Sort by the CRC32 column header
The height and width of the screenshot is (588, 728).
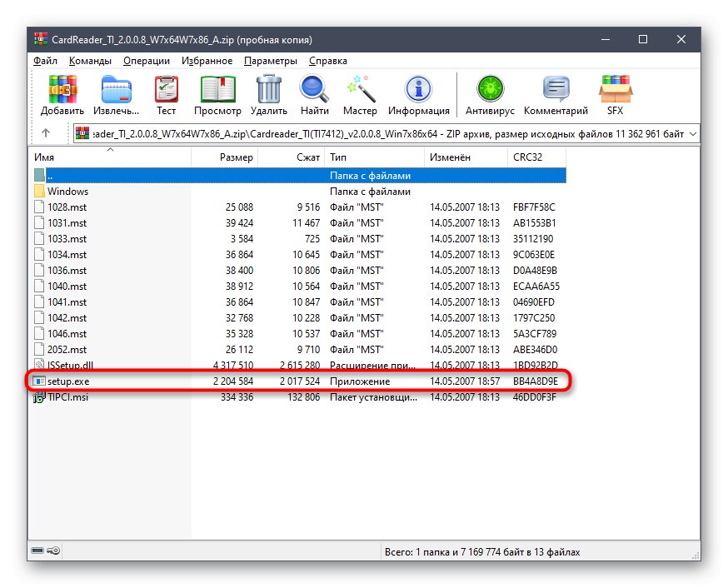click(536, 157)
